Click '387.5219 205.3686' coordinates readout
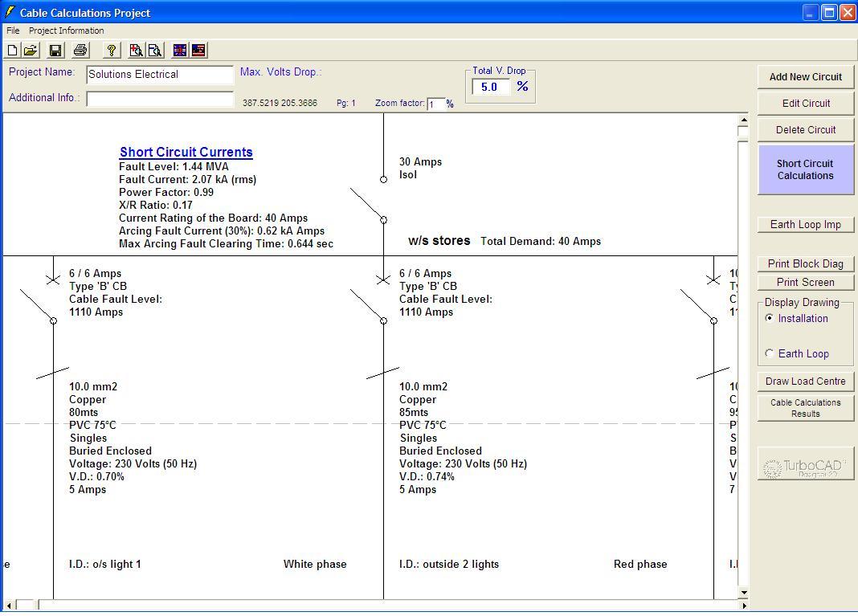 [x=280, y=103]
